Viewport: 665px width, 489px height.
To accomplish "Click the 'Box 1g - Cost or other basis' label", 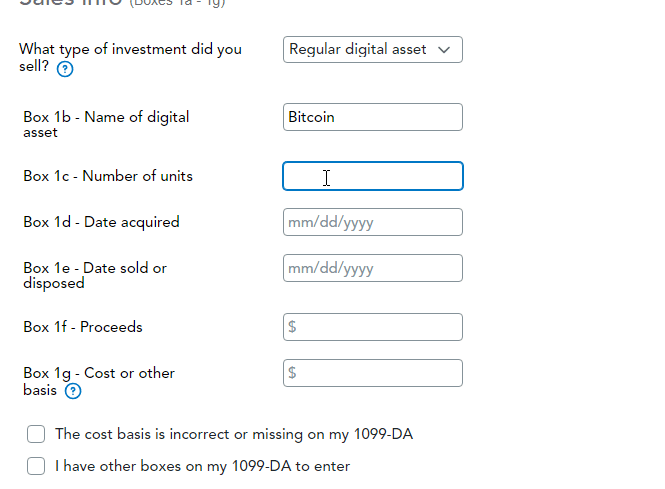I will click(x=99, y=373).
